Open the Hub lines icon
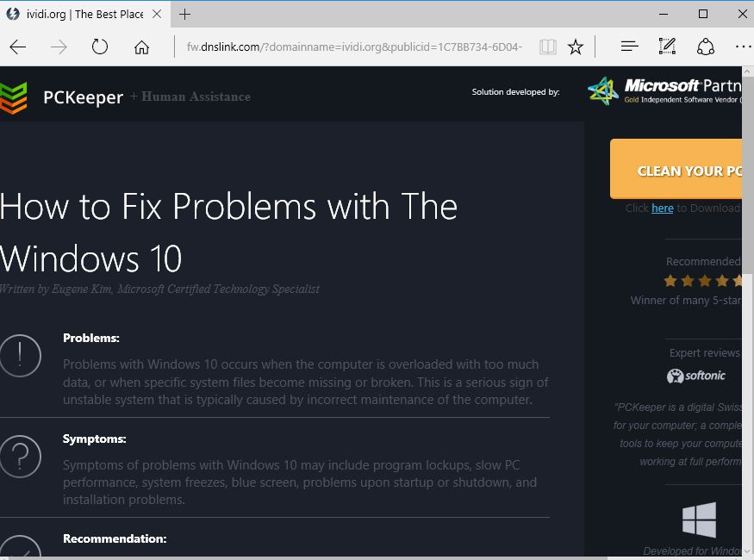The height and width of the screenshot is (560, 754). coord(629,47)
